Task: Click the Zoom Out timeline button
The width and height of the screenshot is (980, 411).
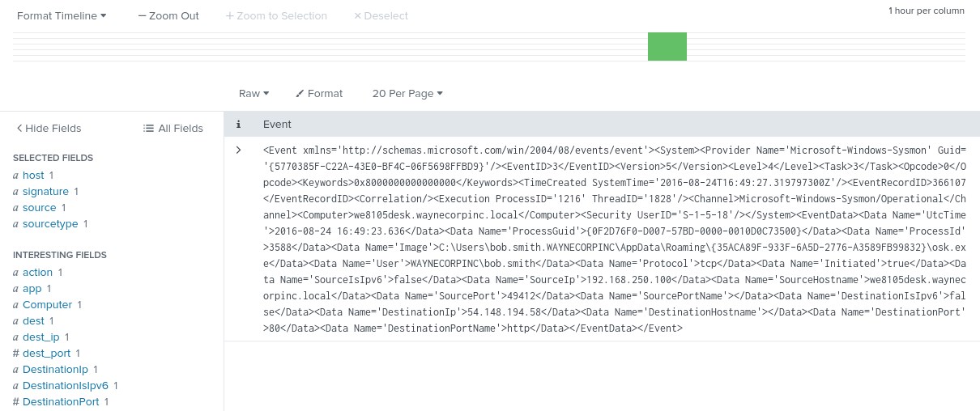Action: pos(168,15)
